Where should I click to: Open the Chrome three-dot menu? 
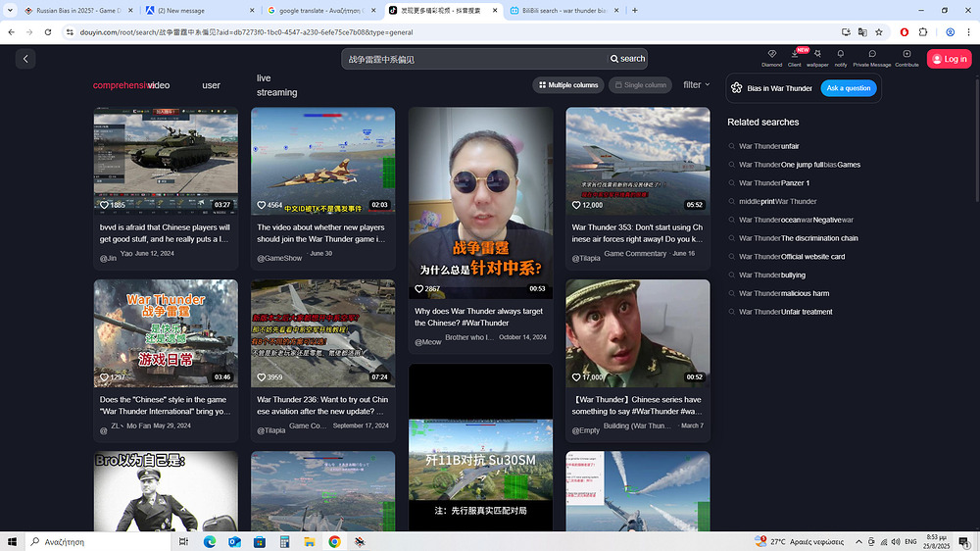pos(969,32)
